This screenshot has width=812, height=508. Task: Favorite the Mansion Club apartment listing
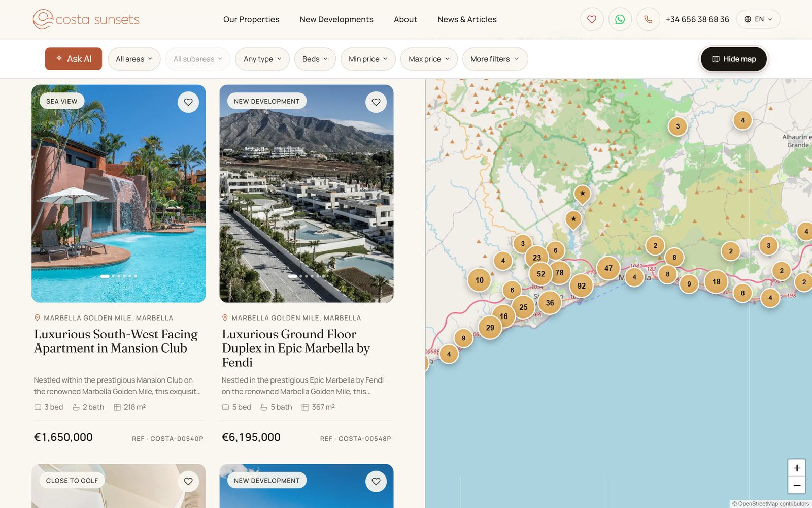[188, 102]
